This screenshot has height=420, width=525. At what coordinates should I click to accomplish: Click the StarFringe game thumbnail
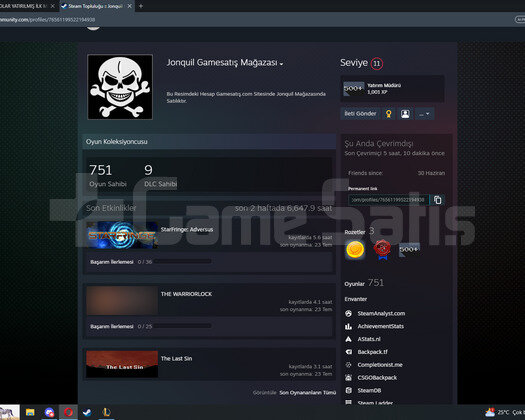[122, 235]
